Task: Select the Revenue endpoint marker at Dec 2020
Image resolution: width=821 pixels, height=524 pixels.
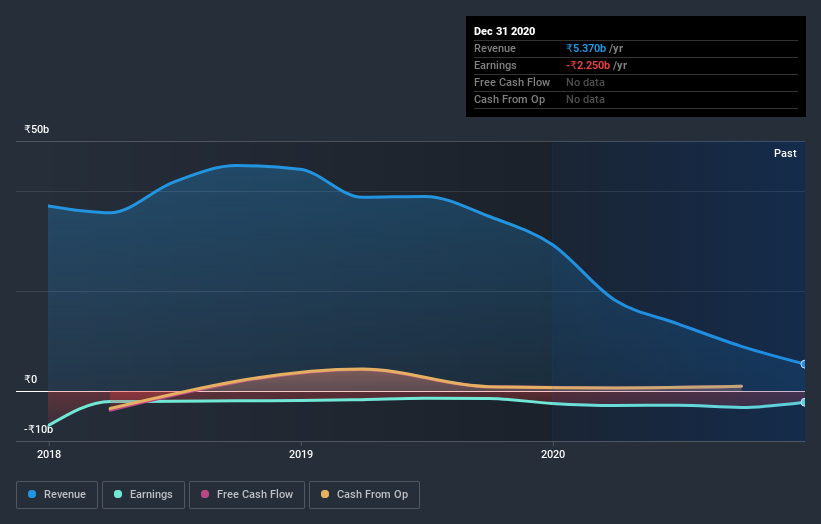Action: [x=804, y=364]
